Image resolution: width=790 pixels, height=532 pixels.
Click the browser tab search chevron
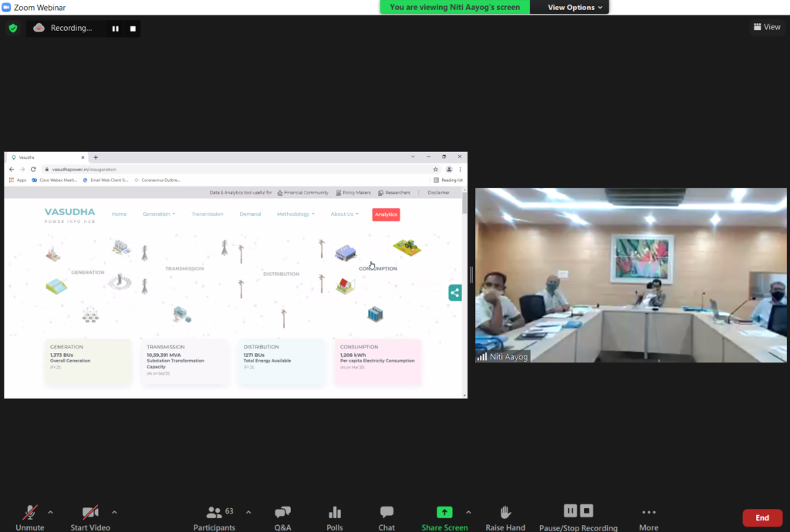pos(413,157)
